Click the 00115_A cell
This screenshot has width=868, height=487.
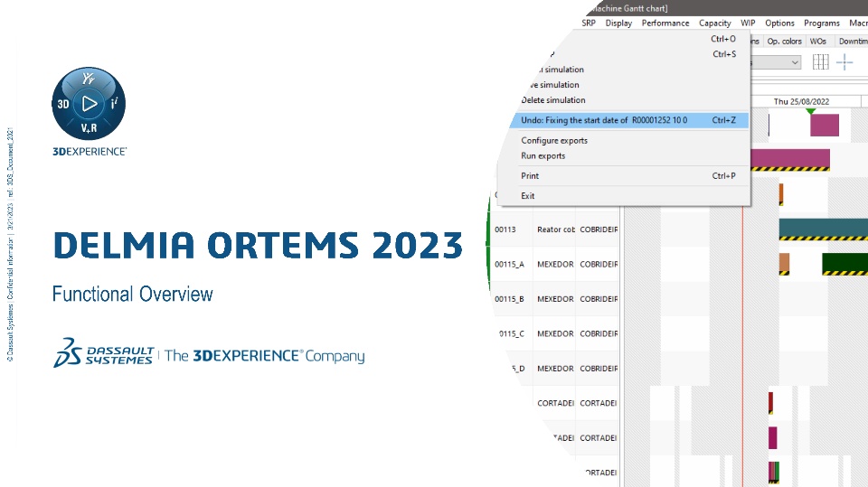coord(509,264)
